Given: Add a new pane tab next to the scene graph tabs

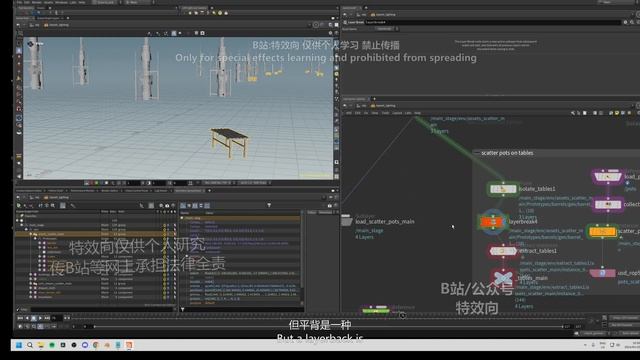Looking at the screenshot, I should click(209, 191).
